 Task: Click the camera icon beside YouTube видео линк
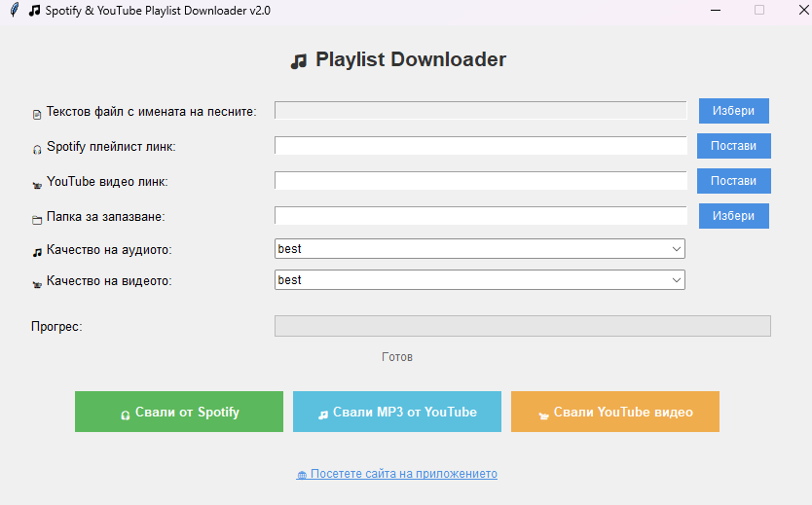point(37,185)
